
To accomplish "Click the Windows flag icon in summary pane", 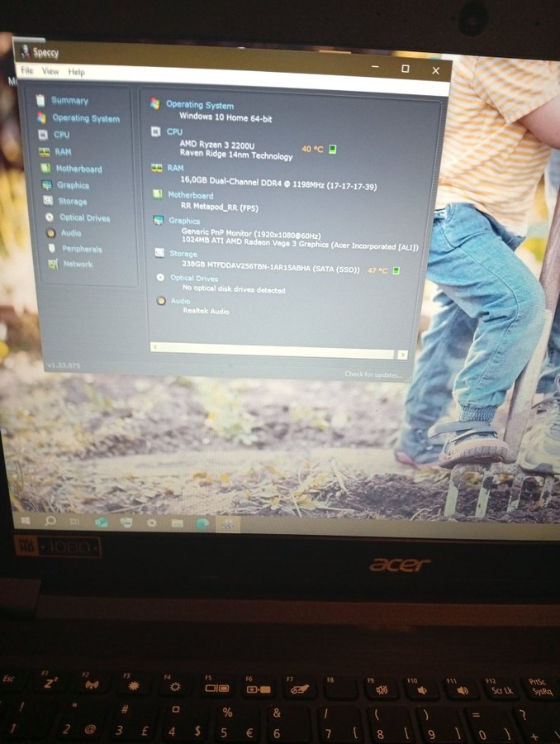I will [155, 103].
